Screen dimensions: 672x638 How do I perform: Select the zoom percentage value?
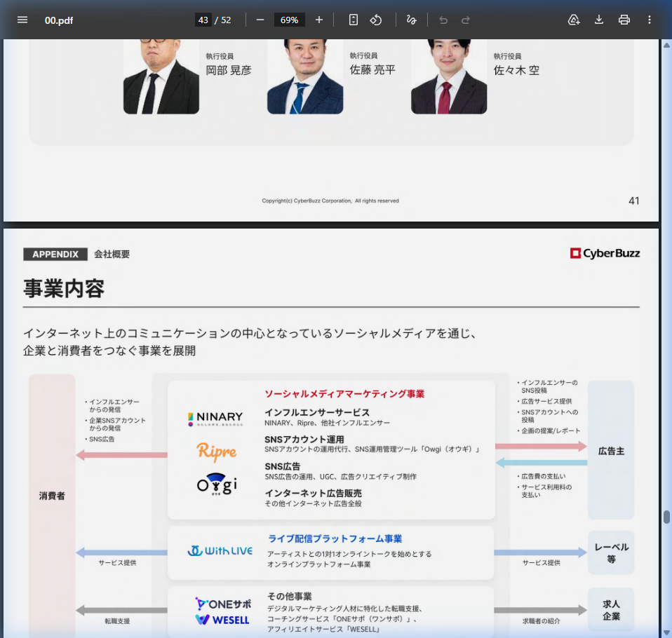288,20
